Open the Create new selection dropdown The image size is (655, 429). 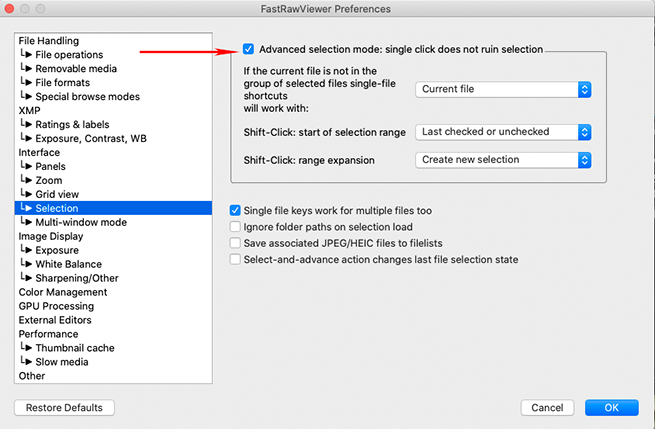point(503,159)
